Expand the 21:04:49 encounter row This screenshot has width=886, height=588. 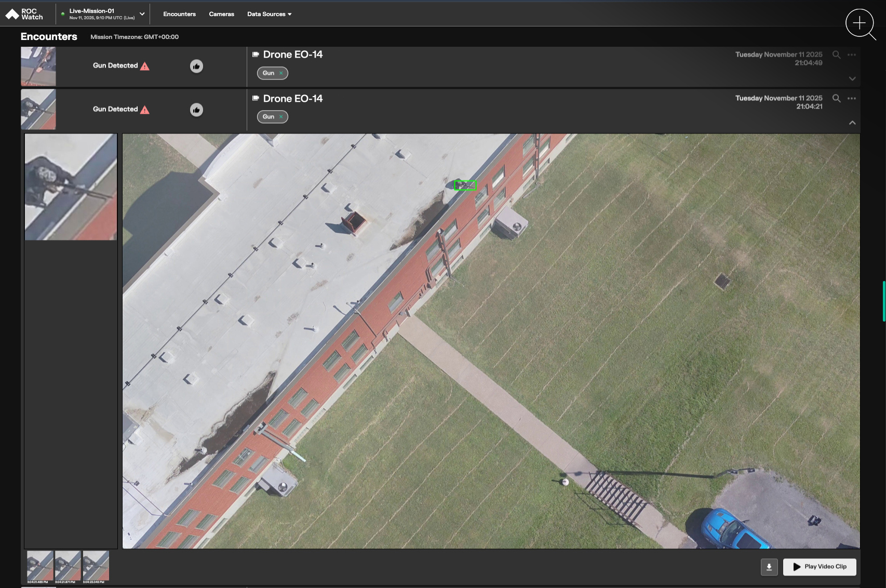tap(852, 79)
